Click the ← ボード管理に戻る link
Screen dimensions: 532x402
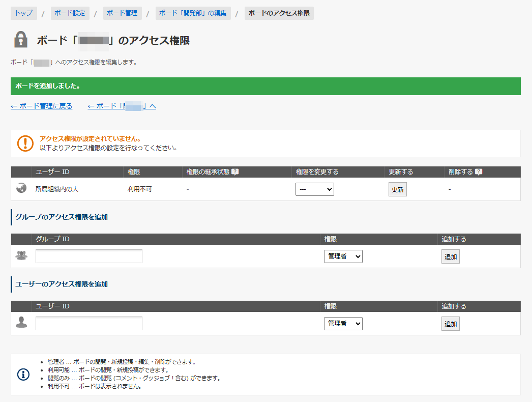tap(41, 106)
